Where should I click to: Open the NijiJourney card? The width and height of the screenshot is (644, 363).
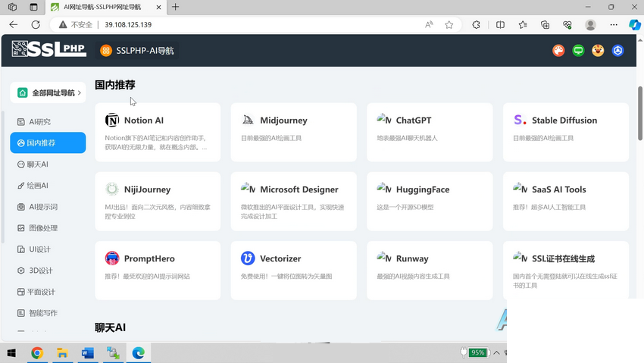pos(158,202)
